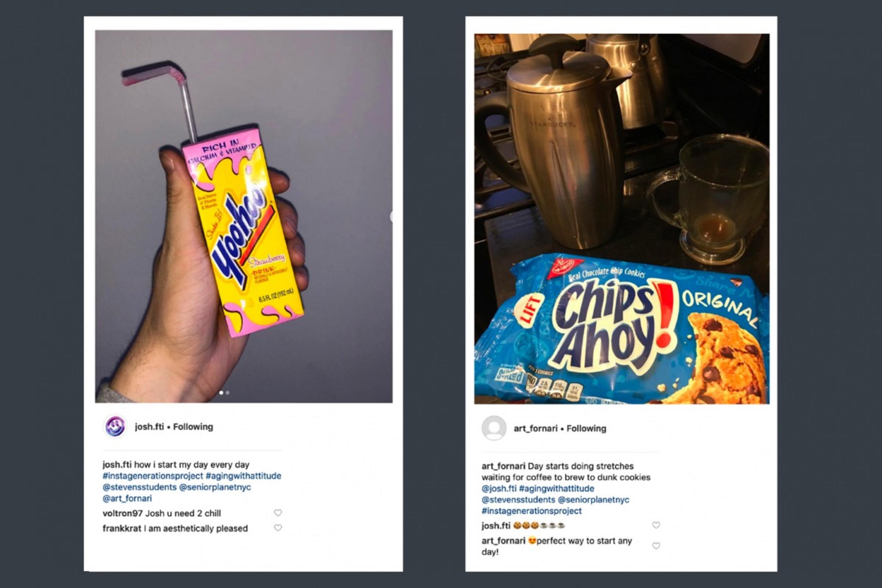Open @stevensstudents mention in josh.fti's caption

click(140, 487)
